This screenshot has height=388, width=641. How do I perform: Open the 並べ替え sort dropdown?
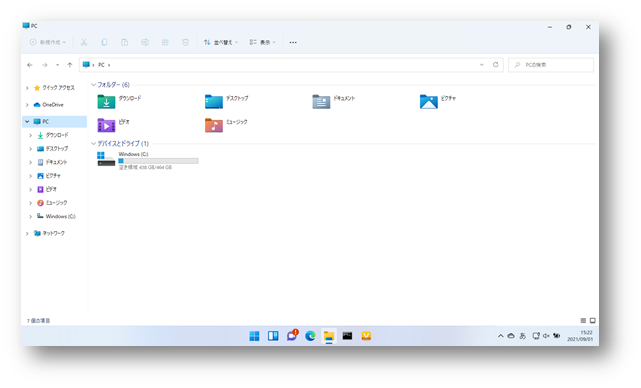221,42
